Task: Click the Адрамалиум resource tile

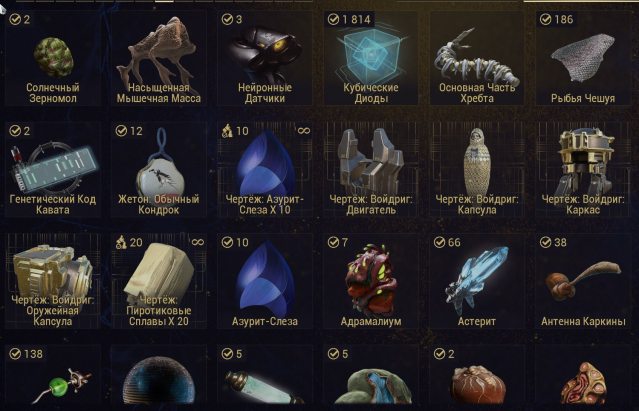Action: click(371, 281)
